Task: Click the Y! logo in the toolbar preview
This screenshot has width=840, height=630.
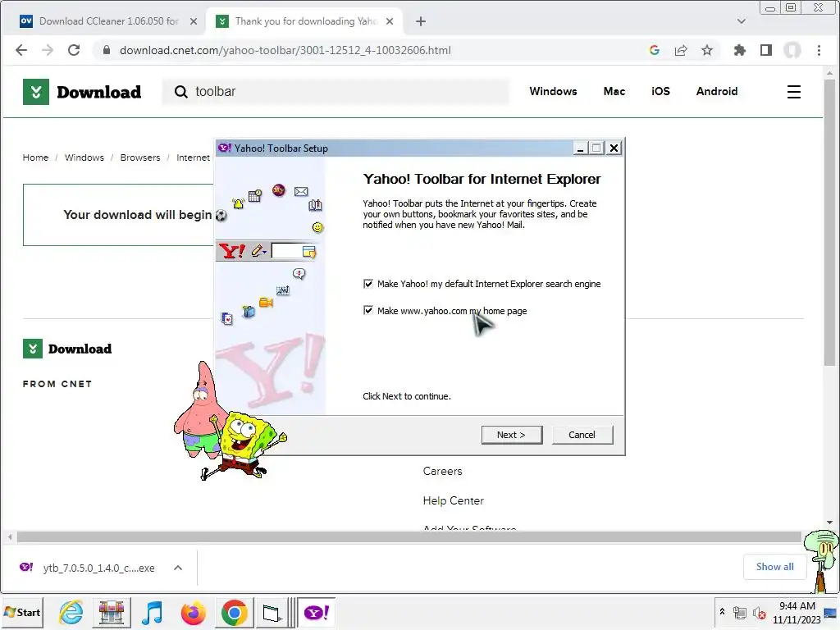Action: coord(232,251)
